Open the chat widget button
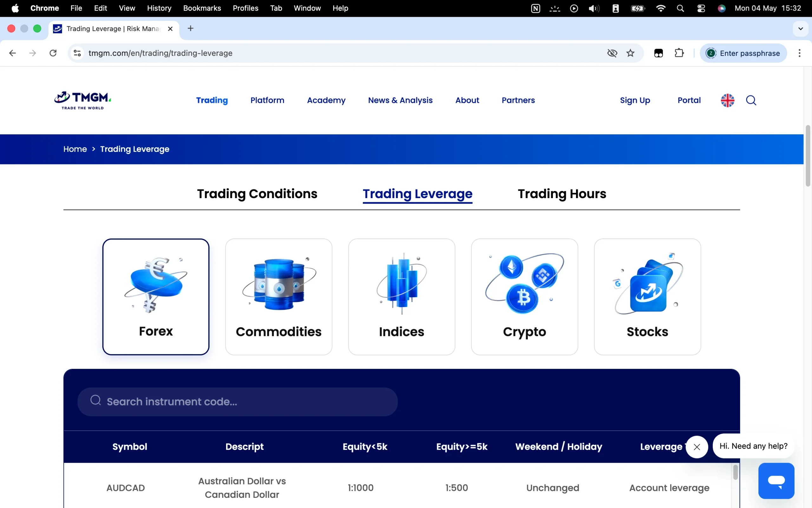 pyautogui.click(x=776, y=480)
